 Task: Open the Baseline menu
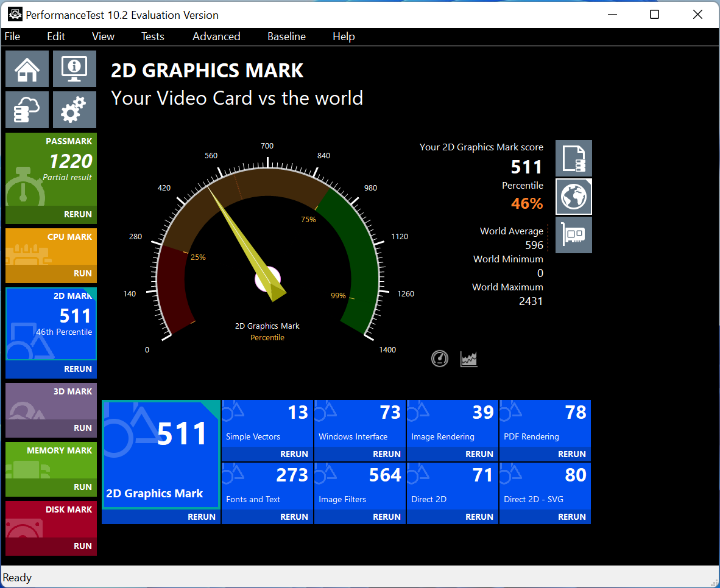[286, 37]
